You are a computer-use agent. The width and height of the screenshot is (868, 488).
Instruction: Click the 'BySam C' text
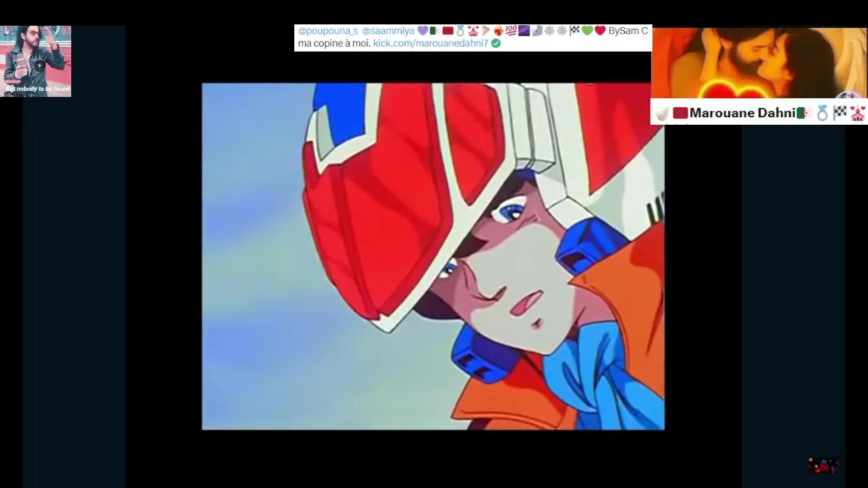click(x=628, y=31)
